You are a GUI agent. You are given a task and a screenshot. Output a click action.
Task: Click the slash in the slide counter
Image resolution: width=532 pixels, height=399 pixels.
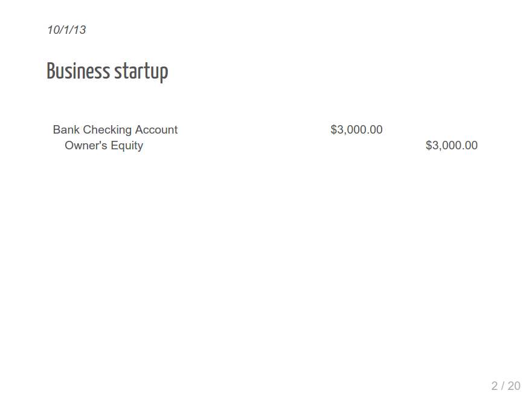[x=503, y=386]
